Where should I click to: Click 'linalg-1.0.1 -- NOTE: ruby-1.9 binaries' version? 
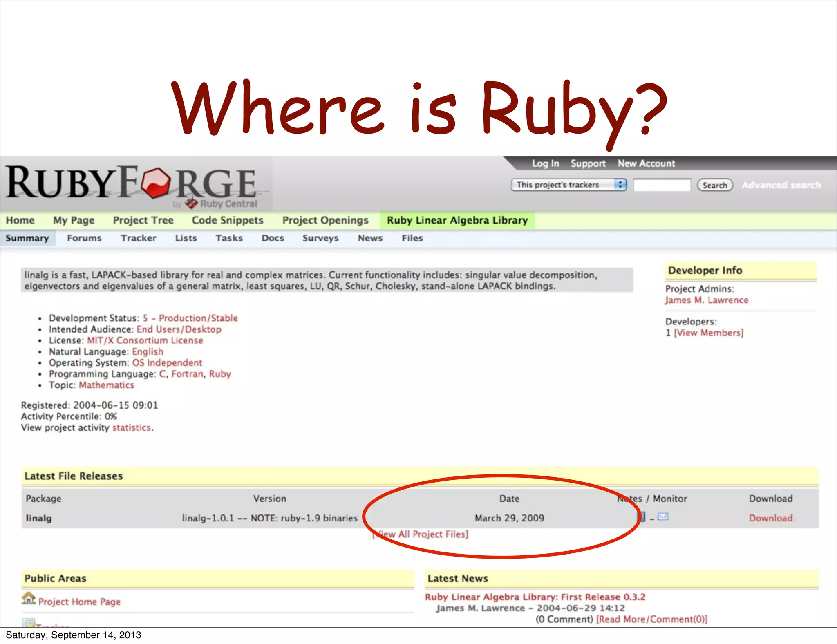tap(270, 518)
